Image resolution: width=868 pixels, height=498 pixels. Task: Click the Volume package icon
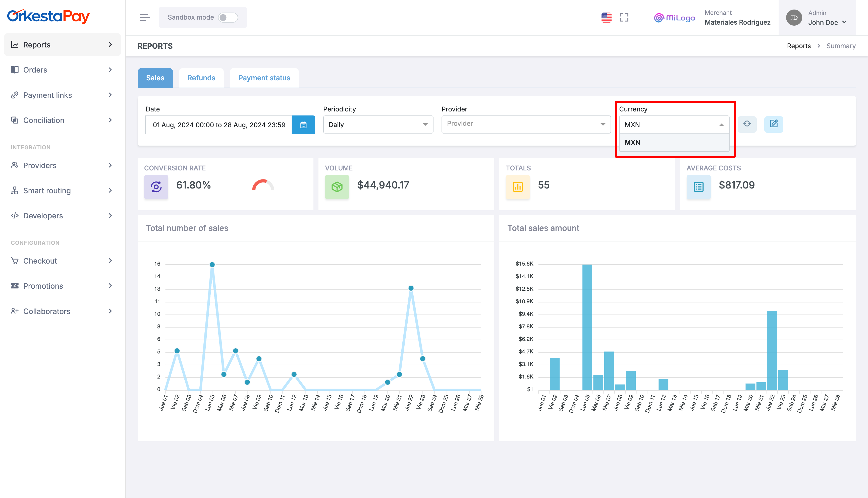(337, 187)
